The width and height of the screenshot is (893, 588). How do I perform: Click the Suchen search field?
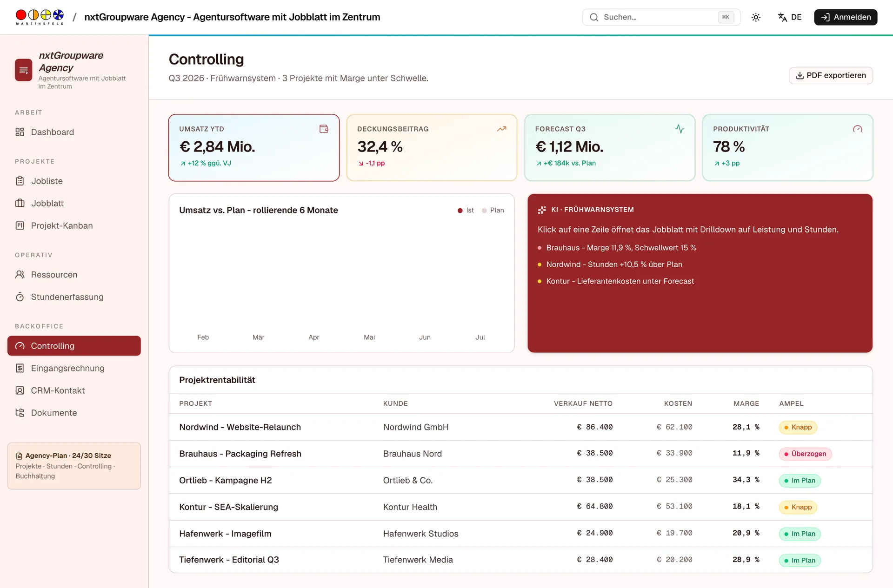(661, 17)
